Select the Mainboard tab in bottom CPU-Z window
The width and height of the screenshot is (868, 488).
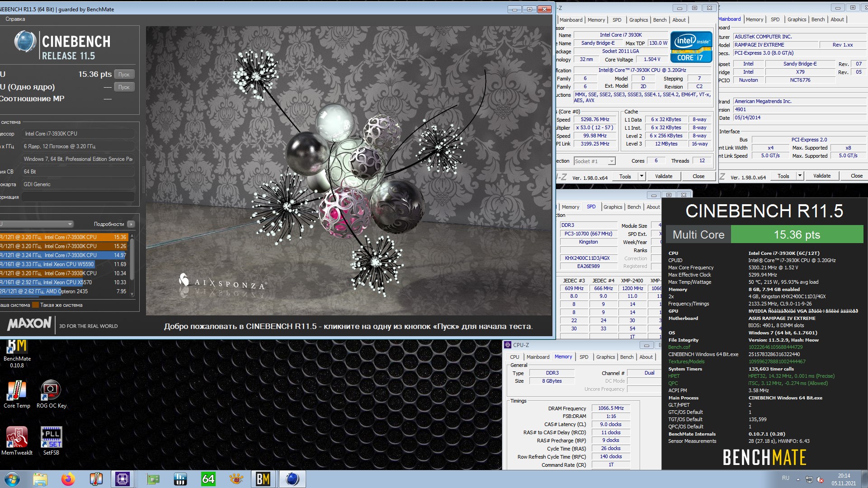pos(538,357)
